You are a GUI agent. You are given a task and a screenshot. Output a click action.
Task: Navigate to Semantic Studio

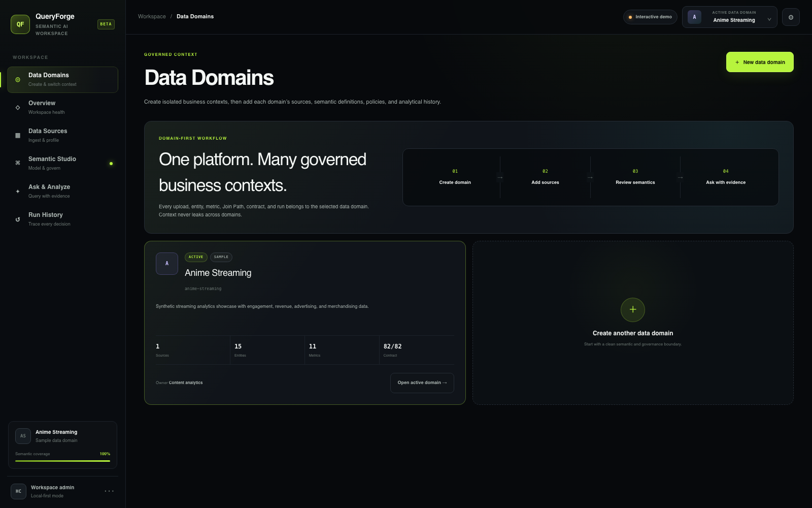[62, 164]
